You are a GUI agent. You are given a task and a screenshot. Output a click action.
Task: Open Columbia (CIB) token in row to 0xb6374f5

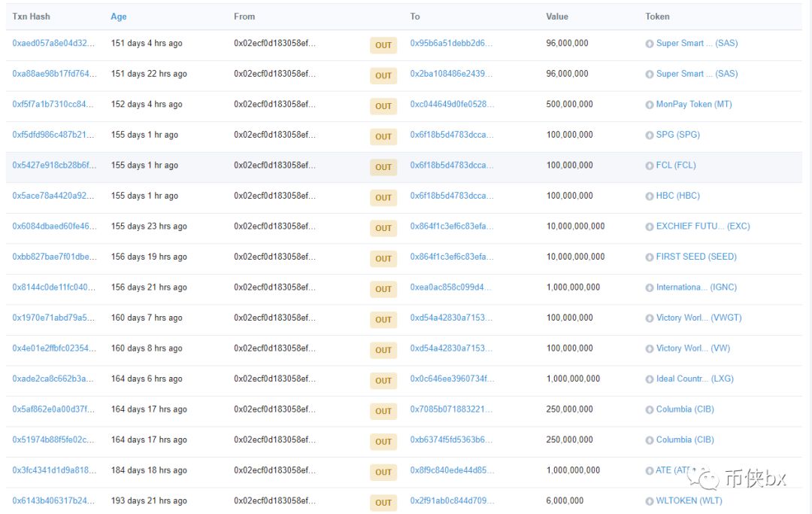(x=685, y=440)
